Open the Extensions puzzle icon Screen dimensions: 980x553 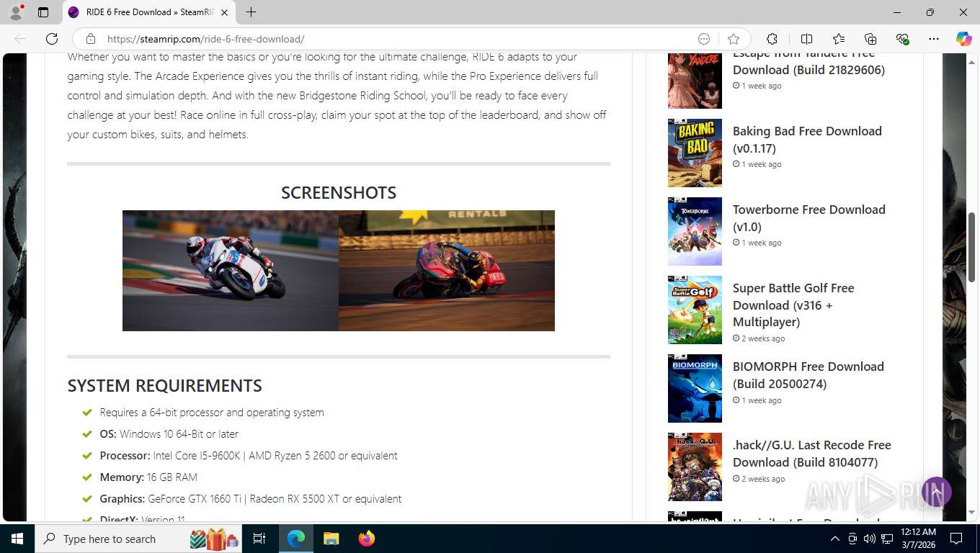(x=772, y=39)
